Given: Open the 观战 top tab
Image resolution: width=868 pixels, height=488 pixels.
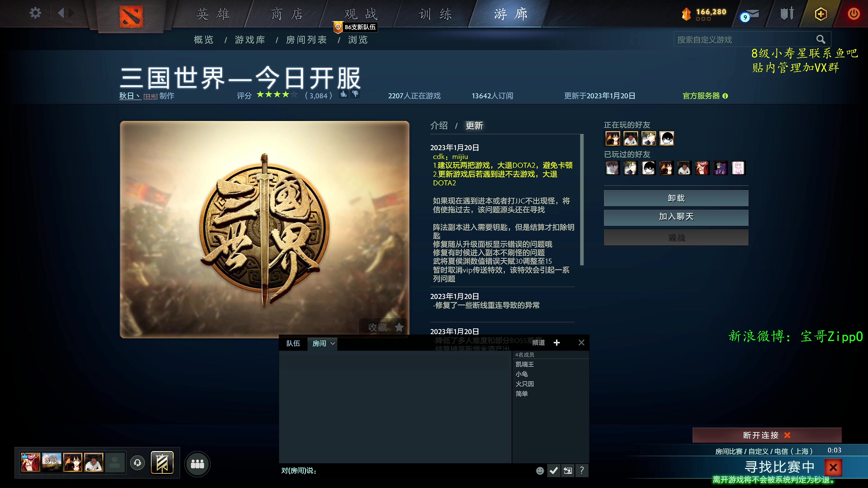Looking at the screenshot, I should pyautogui.click(x=361, y=14).
